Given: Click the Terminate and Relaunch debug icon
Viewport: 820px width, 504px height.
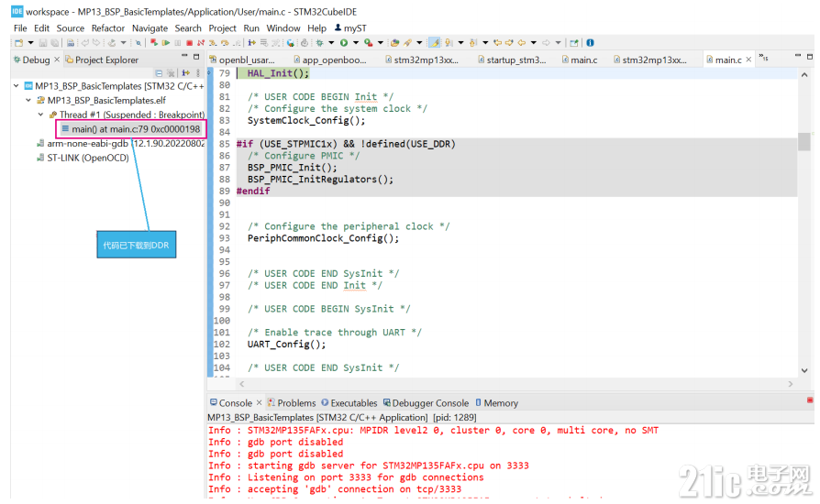Looking at the screenshot, I should coord(154,43).
